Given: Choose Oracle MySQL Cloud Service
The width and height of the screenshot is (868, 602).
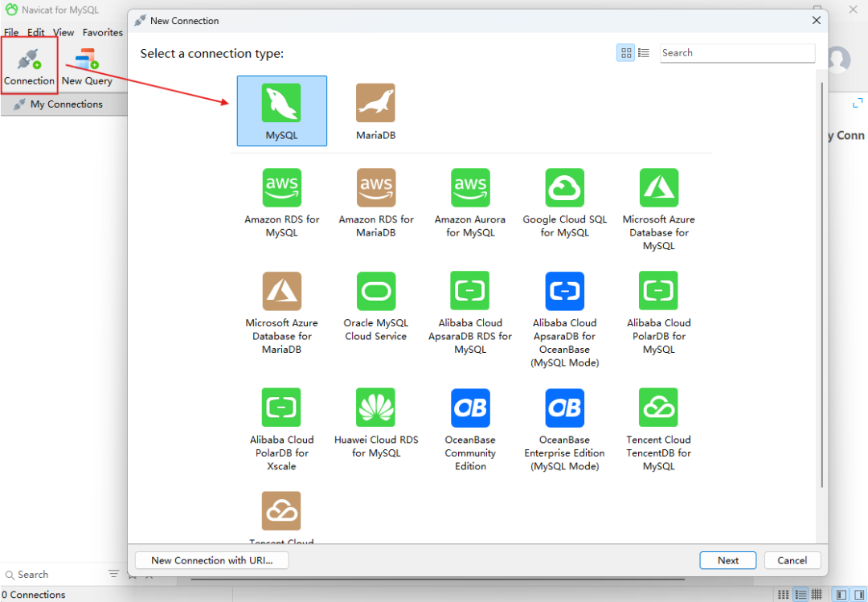Looking at the screenshot, I should [x=376, y=306].
